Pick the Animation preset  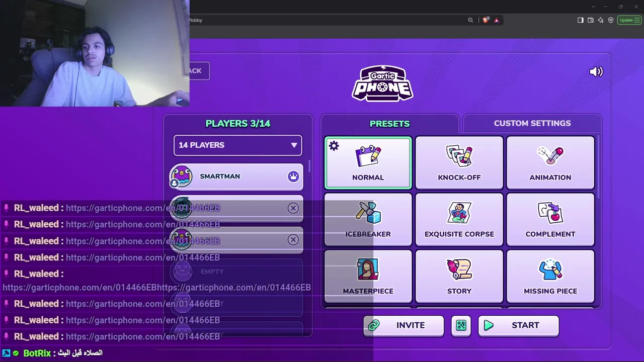[x=550, y=163]
